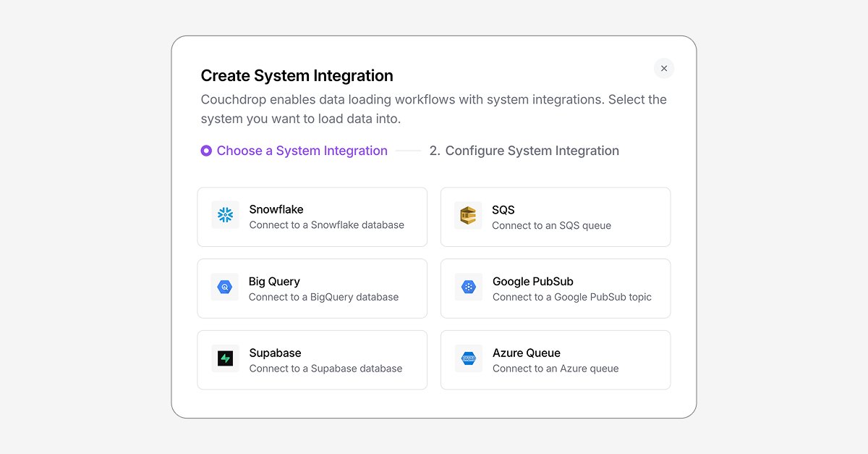The width and height of the screenshot is (868, 454).
Task: Close the Create System Integration dialog
Action: click(x=664, y=68)
